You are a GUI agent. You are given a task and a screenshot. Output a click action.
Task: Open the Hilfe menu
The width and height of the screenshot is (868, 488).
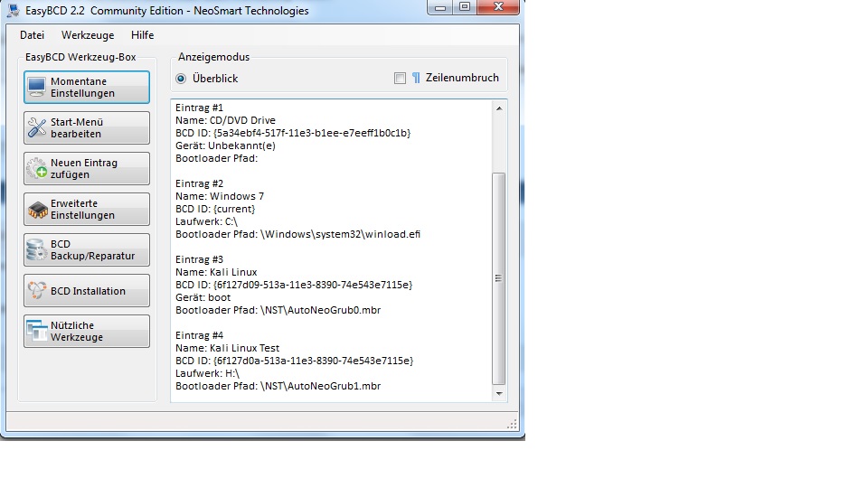point(142,35)
